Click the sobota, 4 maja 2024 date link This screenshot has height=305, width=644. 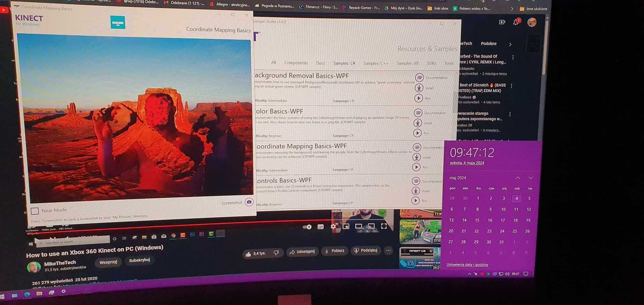467,163
